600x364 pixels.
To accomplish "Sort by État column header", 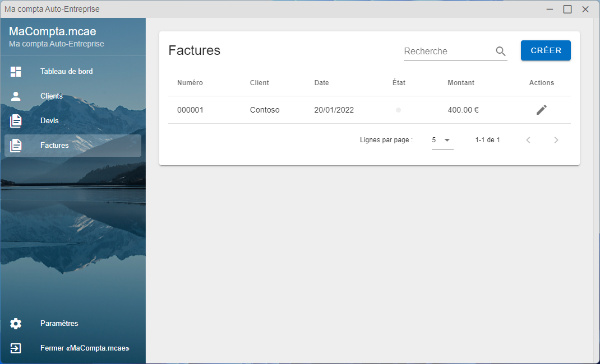I will click(399, 83).
